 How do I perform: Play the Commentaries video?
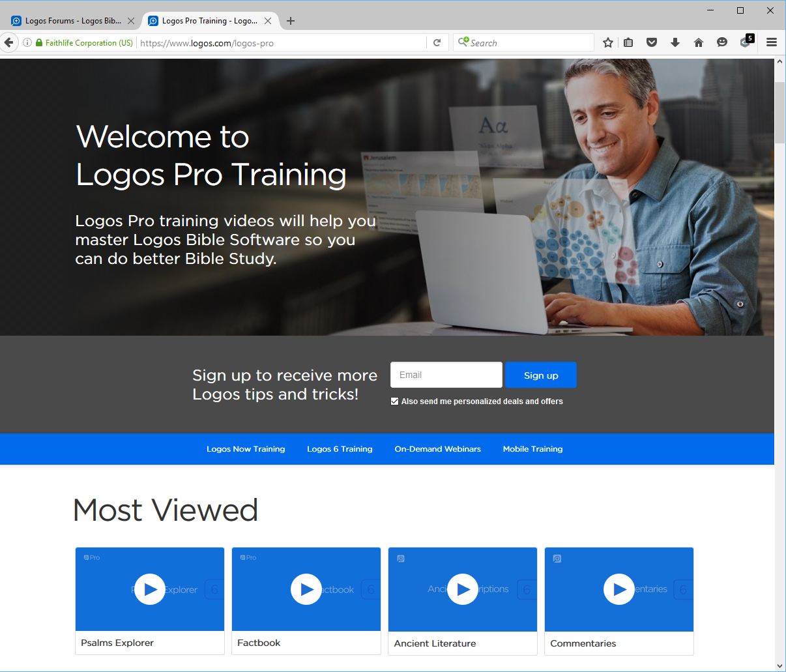pos(619,589)
